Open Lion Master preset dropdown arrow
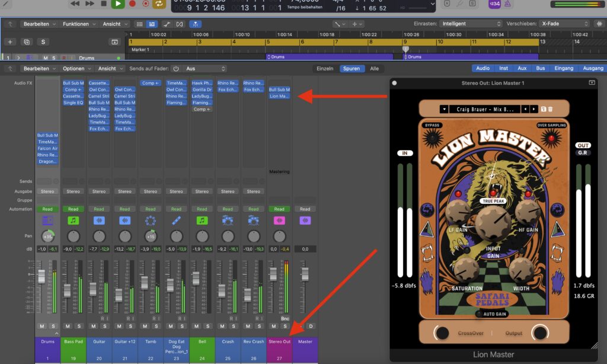 (444, 109)
